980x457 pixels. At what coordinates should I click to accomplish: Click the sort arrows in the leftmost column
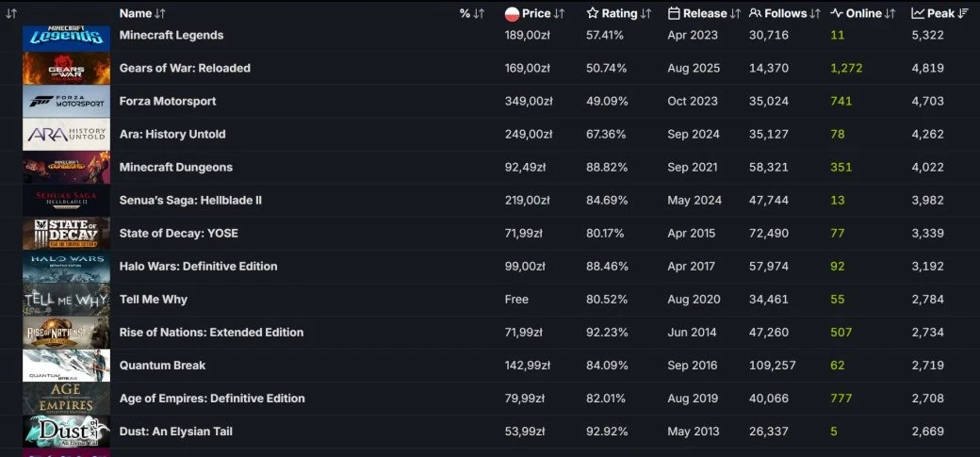(12, 13)
